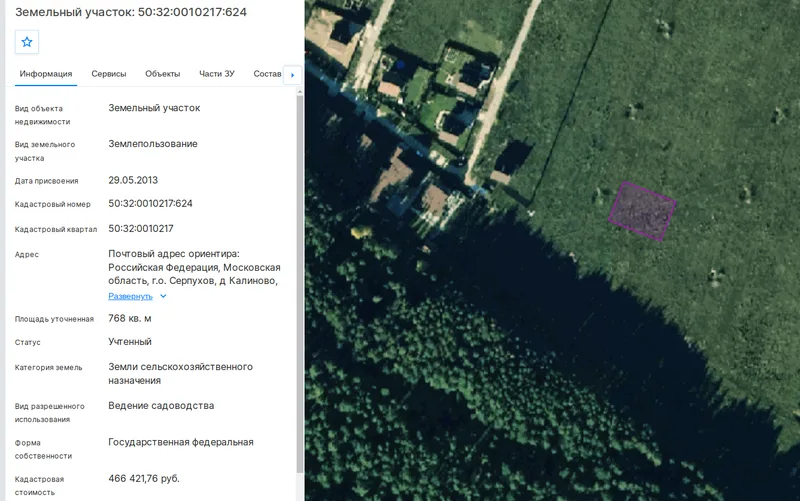The height and width of the screenshot is (501, 800).
Task: Open the Объекты tab
Action: point(163,74)
